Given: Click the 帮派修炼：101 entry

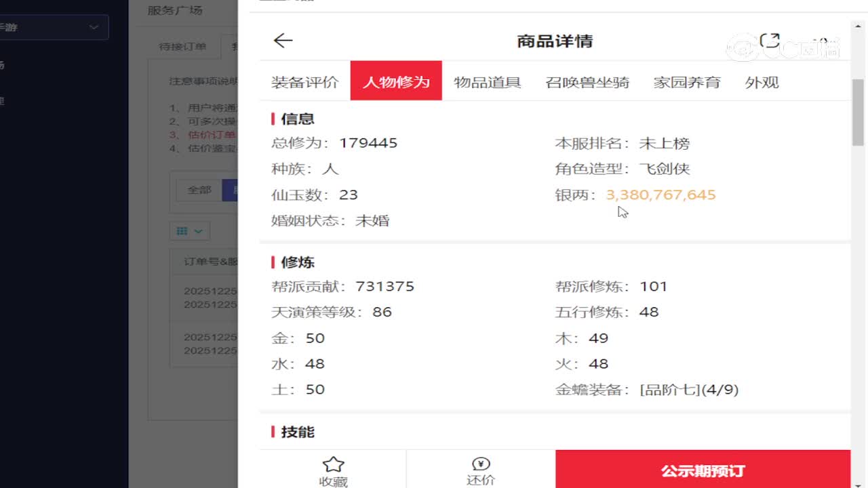Looking at the screenshot, I should point(611,286).
